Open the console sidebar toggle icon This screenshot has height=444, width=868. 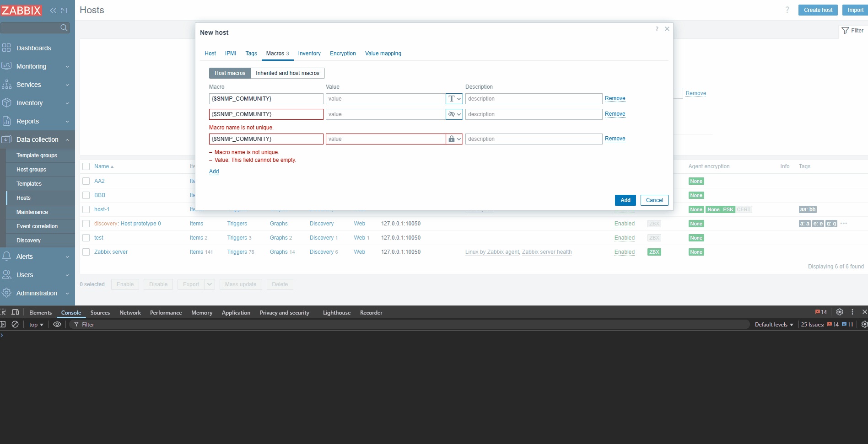(x=3, y=324)
